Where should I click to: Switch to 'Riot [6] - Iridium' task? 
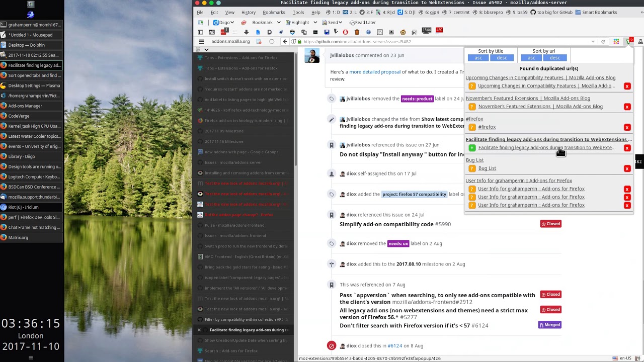[x=31, y=207]
